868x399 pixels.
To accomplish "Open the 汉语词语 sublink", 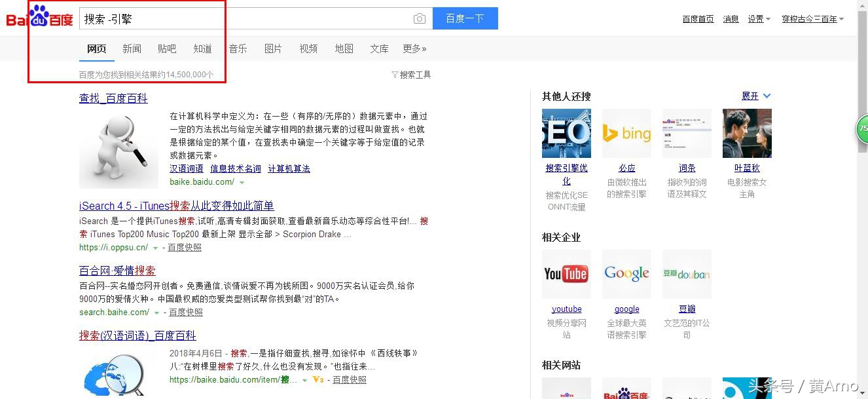I will [187, 168].
